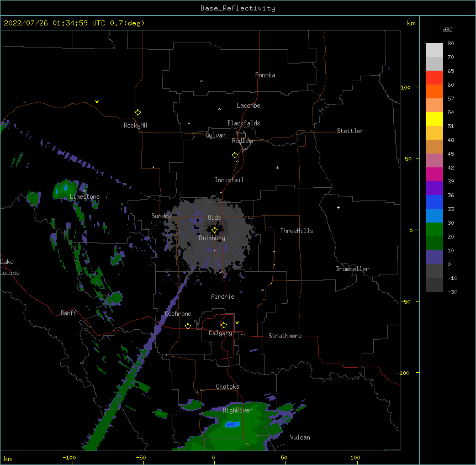Click the Lake Louise map label

[x=10, y=267]
